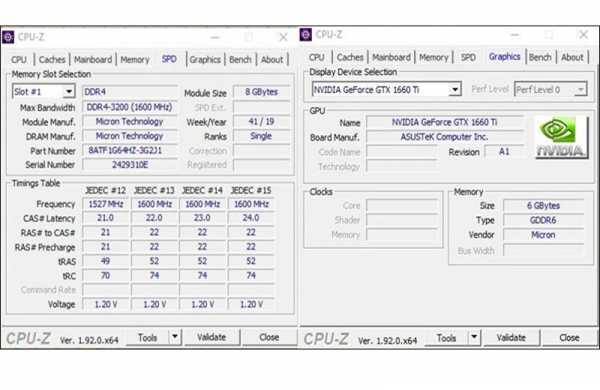
Task: Click Validate button in right window
Action: click(511, 338)
